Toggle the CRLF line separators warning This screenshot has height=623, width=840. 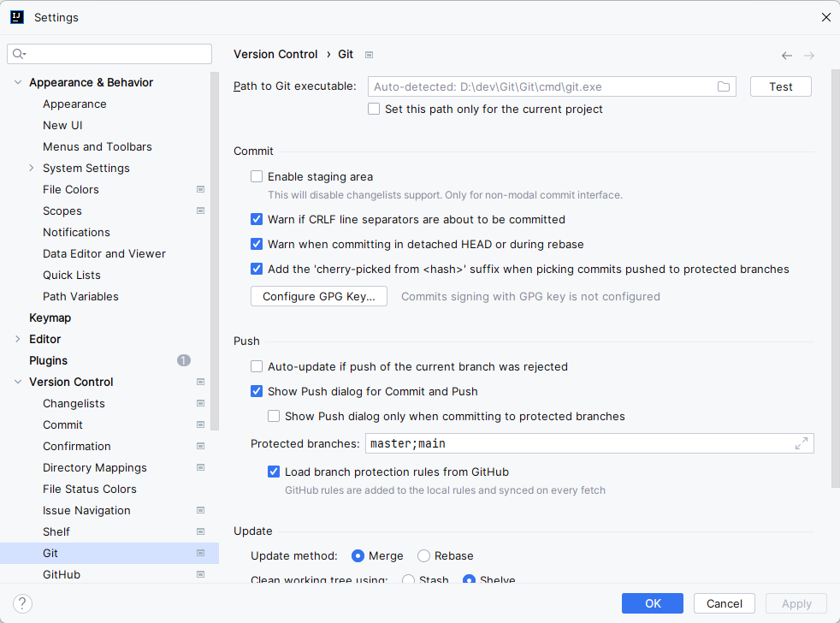click(257, 219)
